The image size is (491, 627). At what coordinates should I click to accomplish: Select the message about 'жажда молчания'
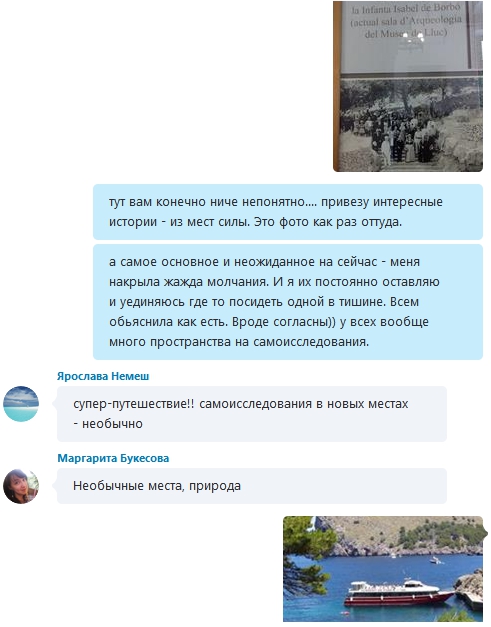tap(288, 302)
